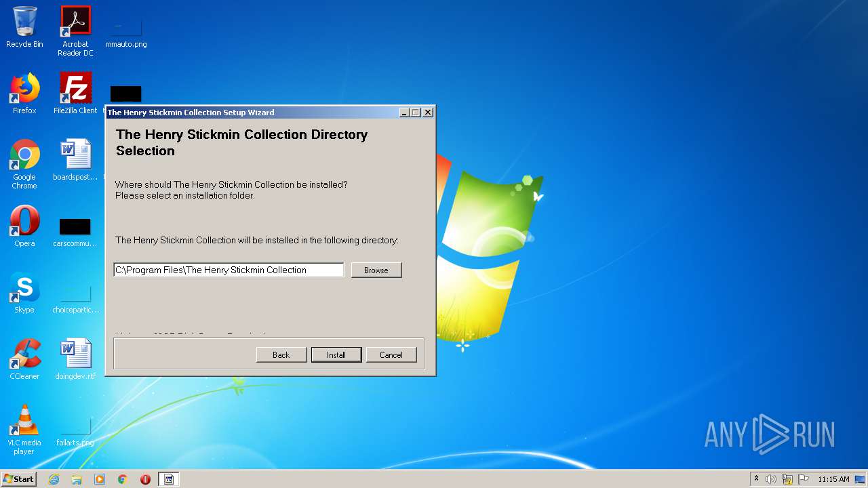Select the choicepartic desktop file
The height and width of the screenshot is (488, 868).
[75, 298]
